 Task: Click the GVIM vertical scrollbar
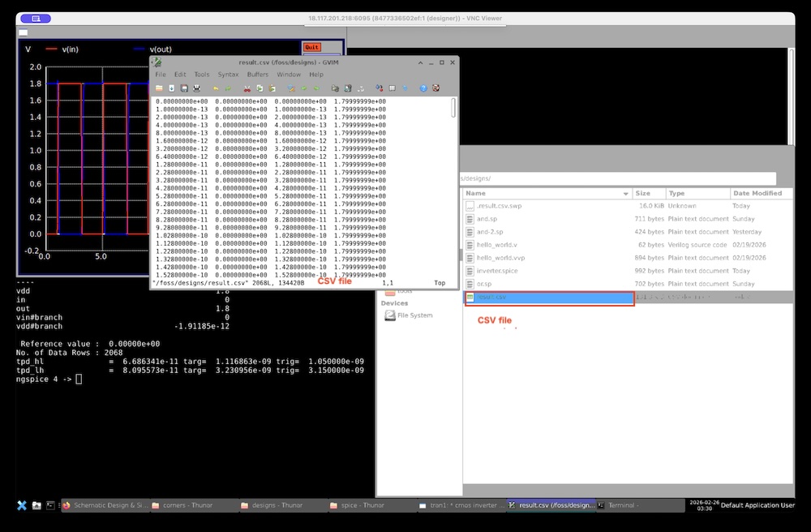(x=453, y=109)
